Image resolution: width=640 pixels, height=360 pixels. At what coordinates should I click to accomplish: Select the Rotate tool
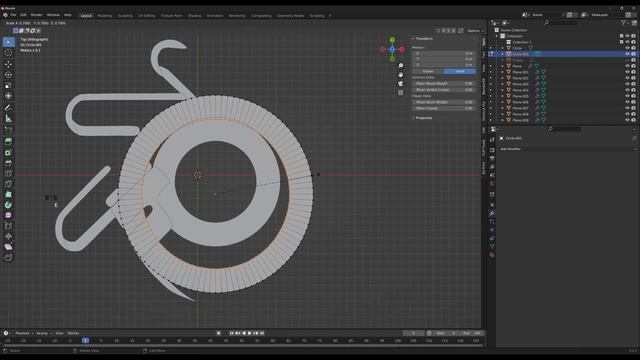click(x=8, y=75)
